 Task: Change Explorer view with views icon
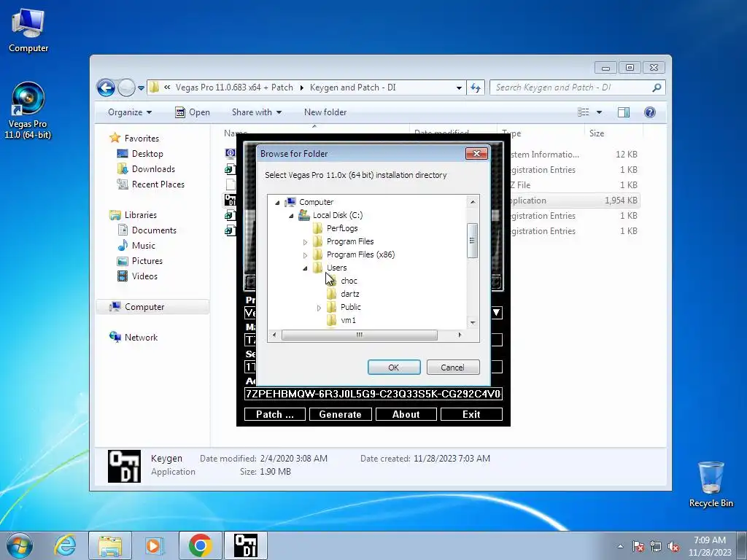584,112
